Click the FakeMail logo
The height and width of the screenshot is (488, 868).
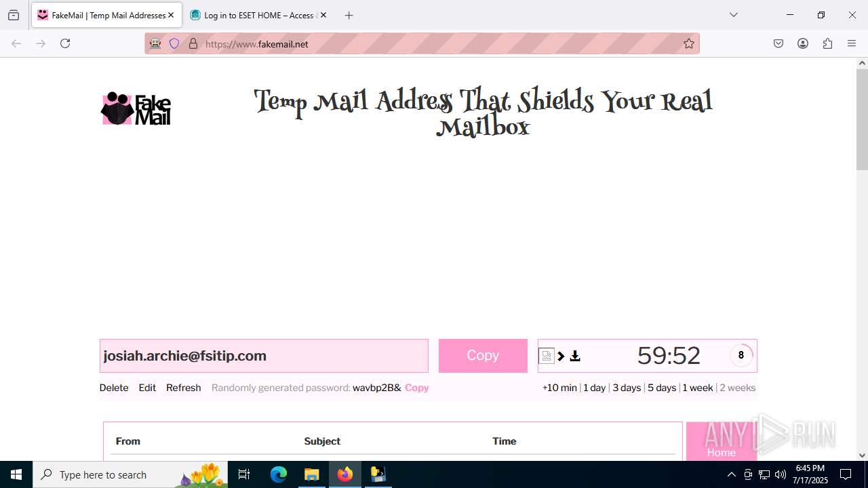click(x=136, y=108)
